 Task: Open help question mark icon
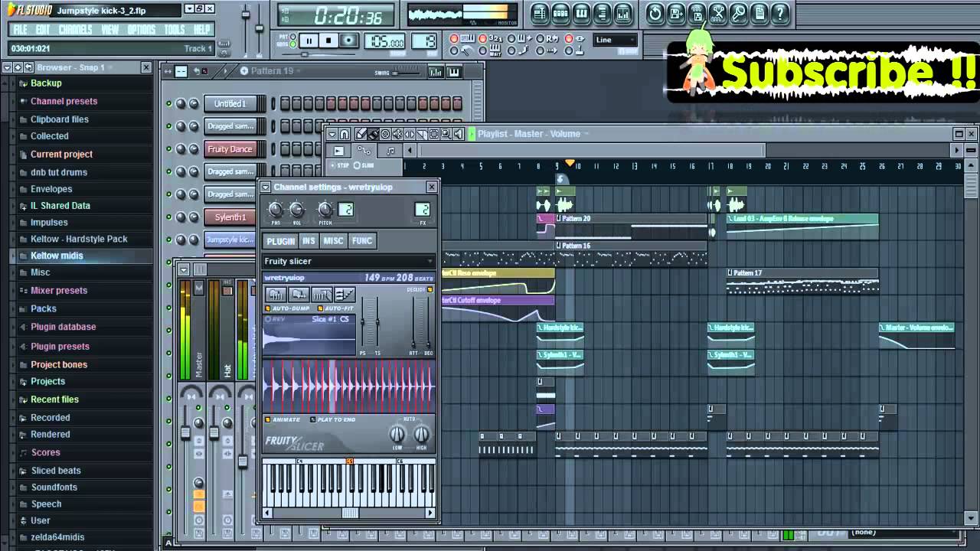coord(779,13)
